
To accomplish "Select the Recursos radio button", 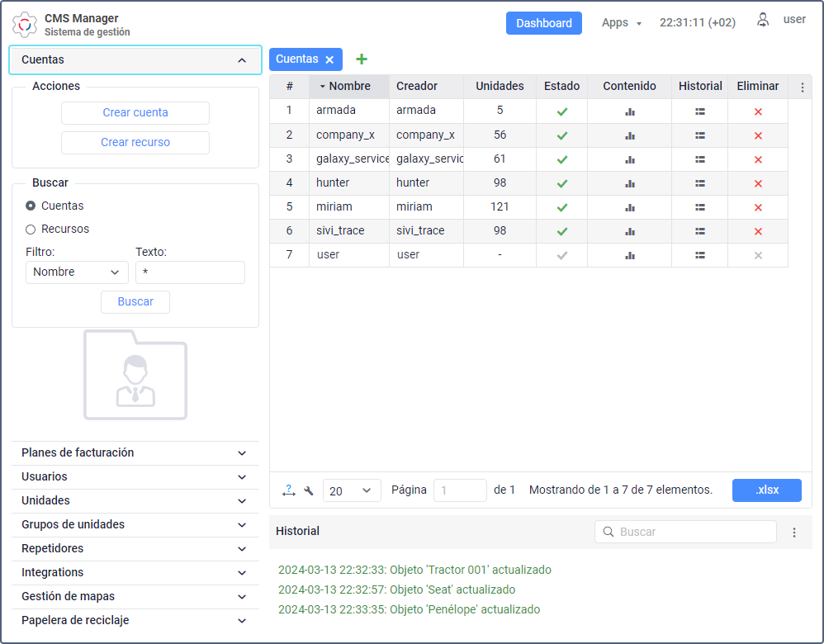I will 31,229.
